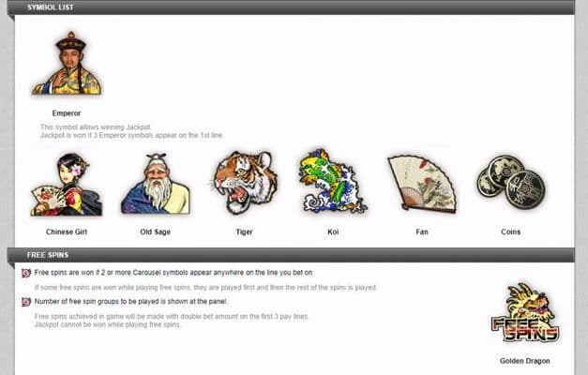Select the Fan symbol image

coord(422,184)
